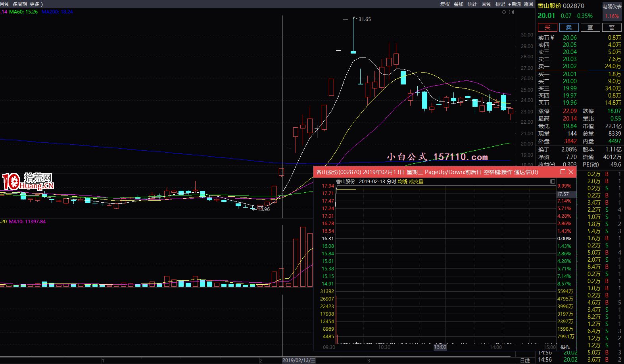Click the red 买 (buy) button

click(547, 27)
